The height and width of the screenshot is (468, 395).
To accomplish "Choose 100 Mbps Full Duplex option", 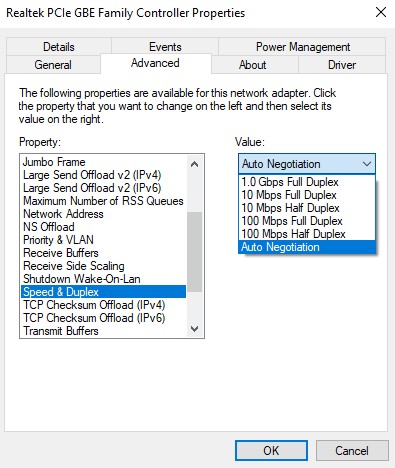I will [307, 221].
